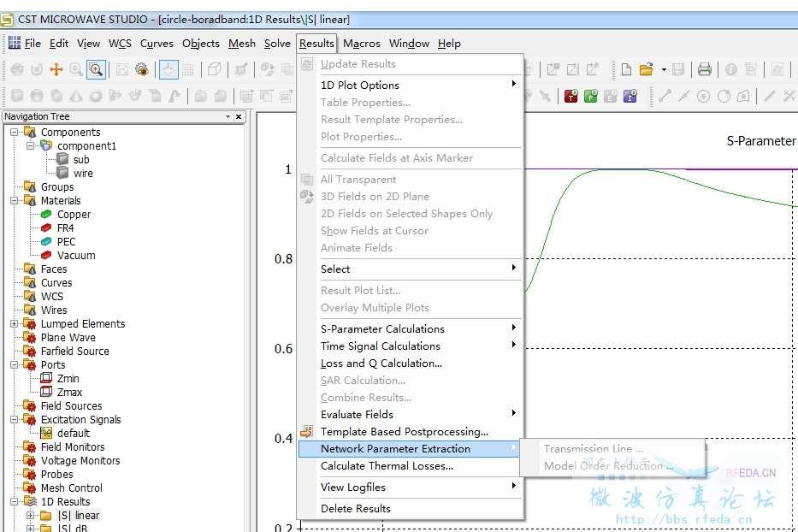Collapse the component1 node
798x532 pixels.
click(31, 146)
